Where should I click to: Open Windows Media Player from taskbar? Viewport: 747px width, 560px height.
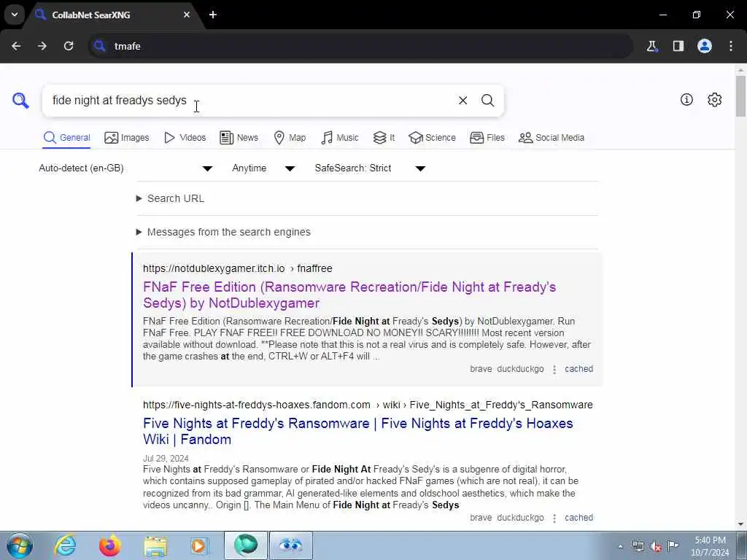click(x=200, y=545)
